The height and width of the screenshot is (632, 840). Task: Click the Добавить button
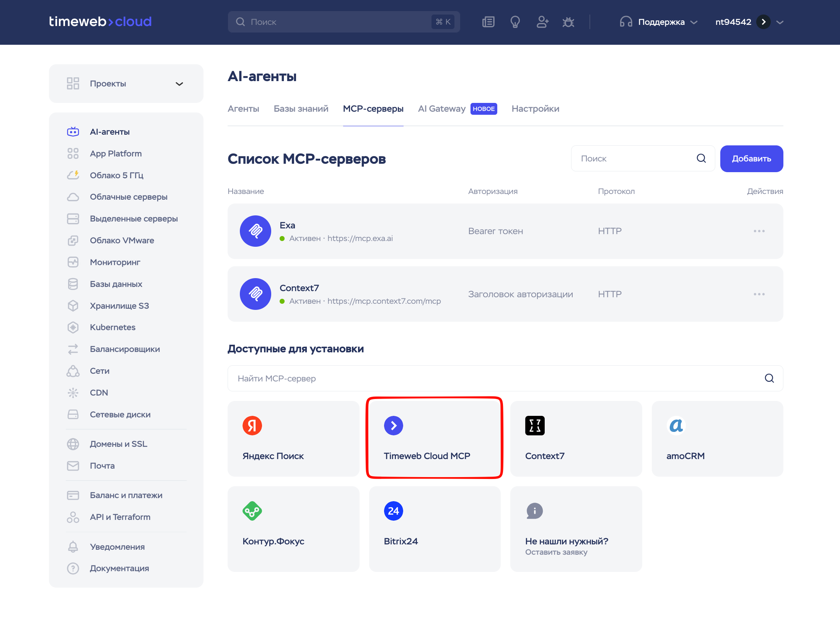751,158
